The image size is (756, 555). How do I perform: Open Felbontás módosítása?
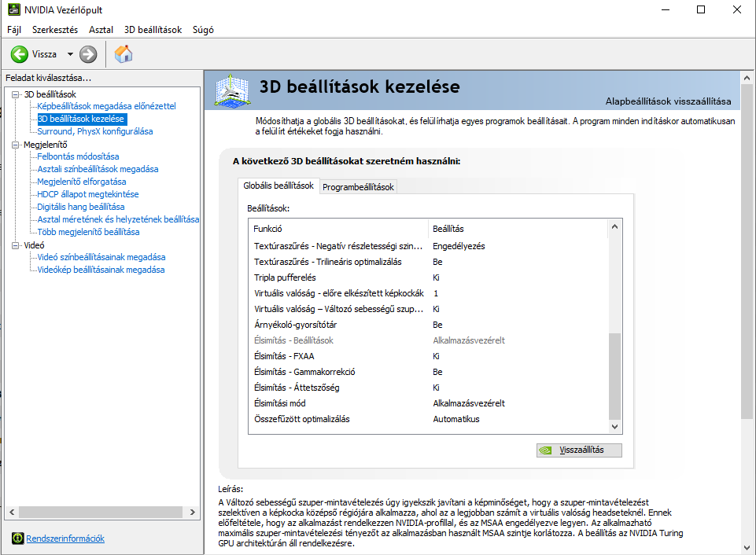click(x=78, y=156)
